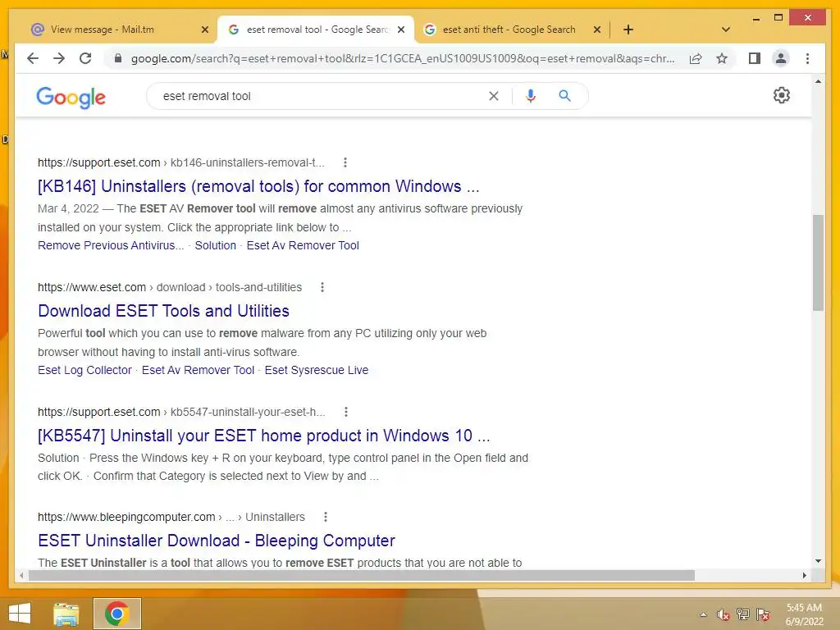840x630 pixels.
Task: Open options for bleepingcomputer result
Action: pos(325,517)
